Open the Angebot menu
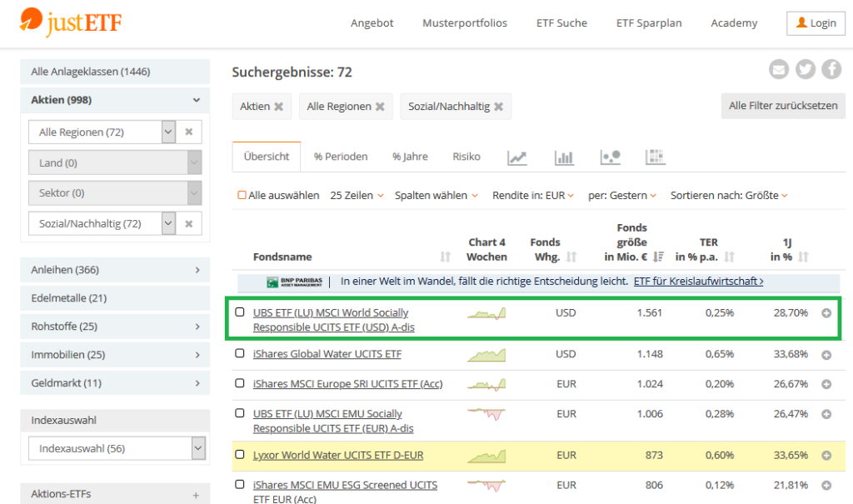Viewport: 853px width, 504px height. tap(372, 23)
